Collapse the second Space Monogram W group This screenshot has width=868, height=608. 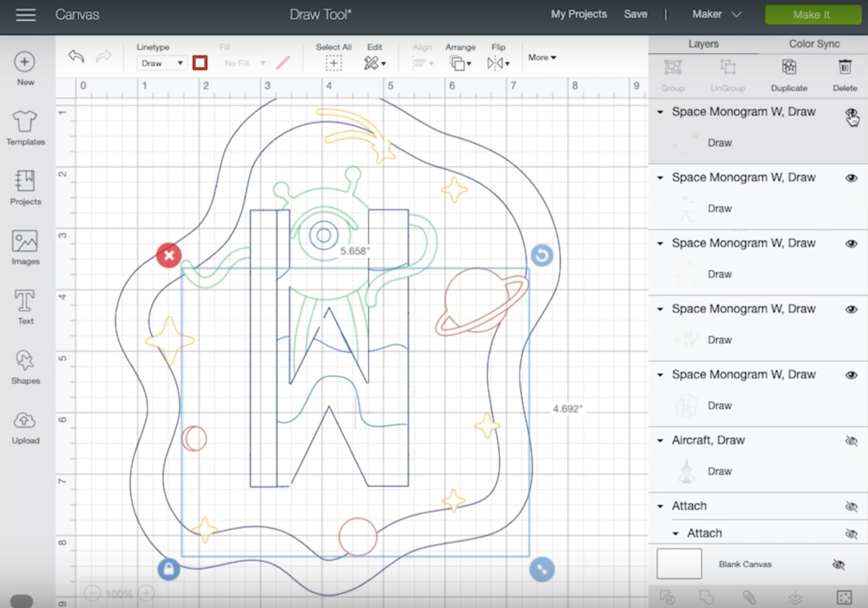coord(660,178)
